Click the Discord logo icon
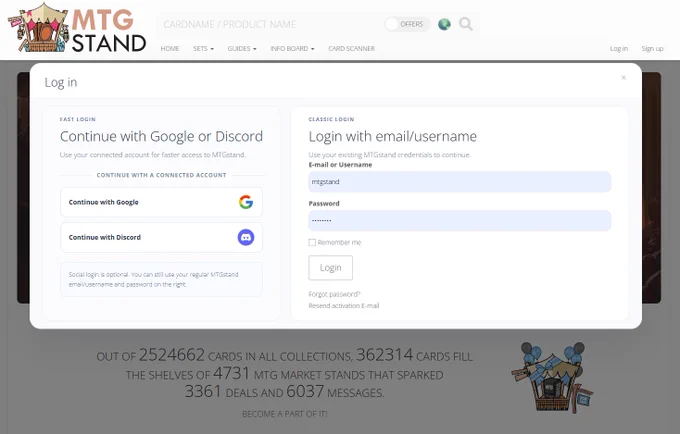This screenshot has width=680, height=434. coord(246,237)
